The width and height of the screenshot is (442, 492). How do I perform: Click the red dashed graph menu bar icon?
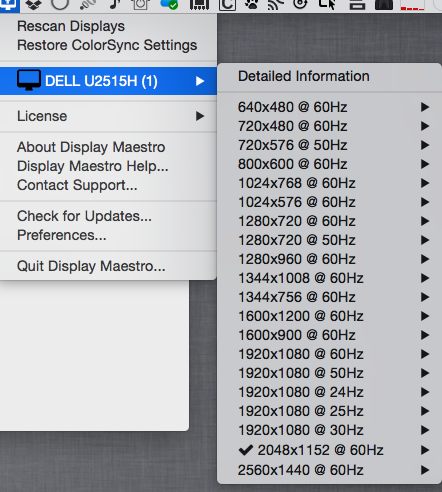(412, 5)
